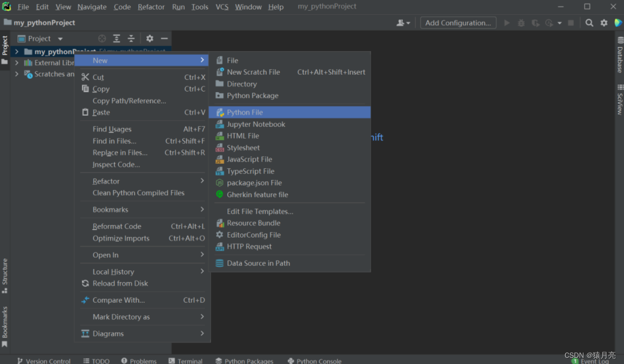Click the Select Opened File target icon
The image size is (624, 364).
tap(102, 38)
